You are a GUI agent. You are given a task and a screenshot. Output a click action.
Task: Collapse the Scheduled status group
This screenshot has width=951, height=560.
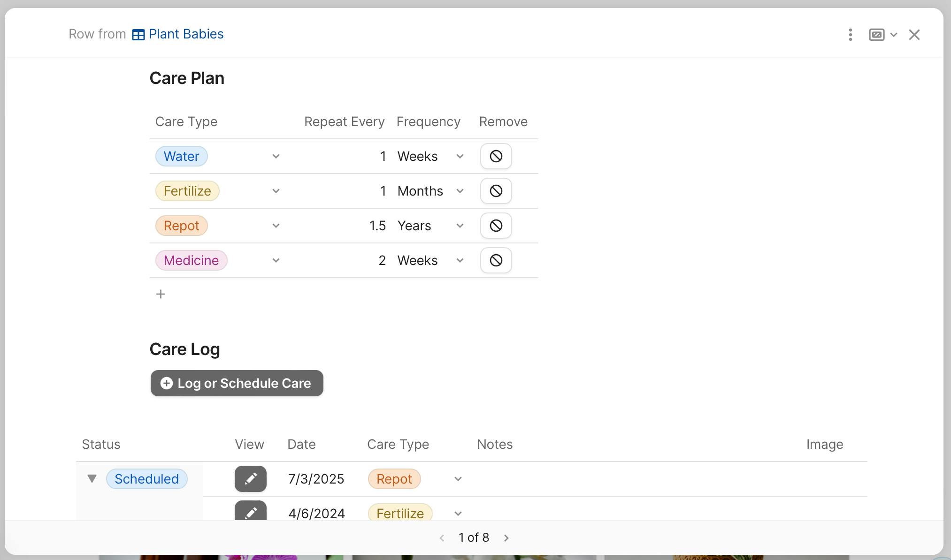92,479
